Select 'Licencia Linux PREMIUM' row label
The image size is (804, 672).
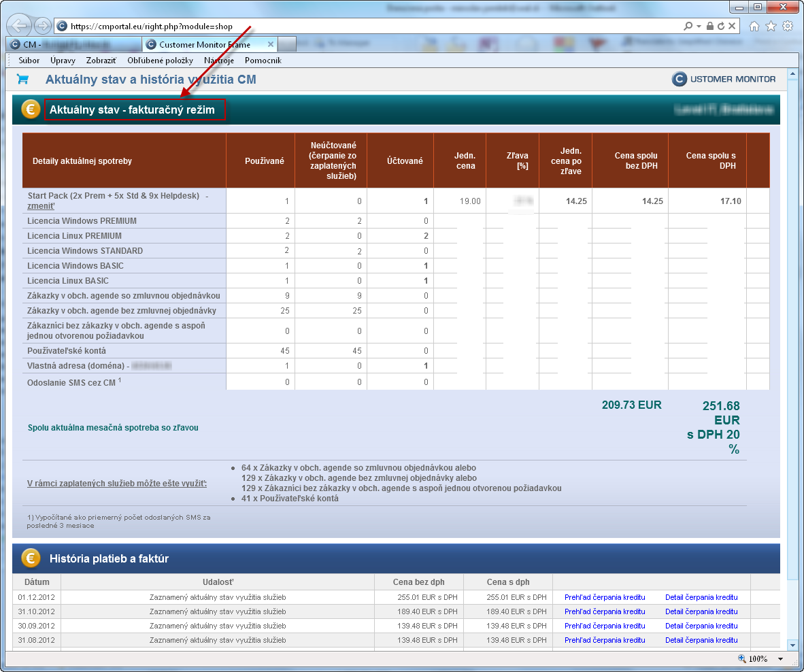[74, 236]
